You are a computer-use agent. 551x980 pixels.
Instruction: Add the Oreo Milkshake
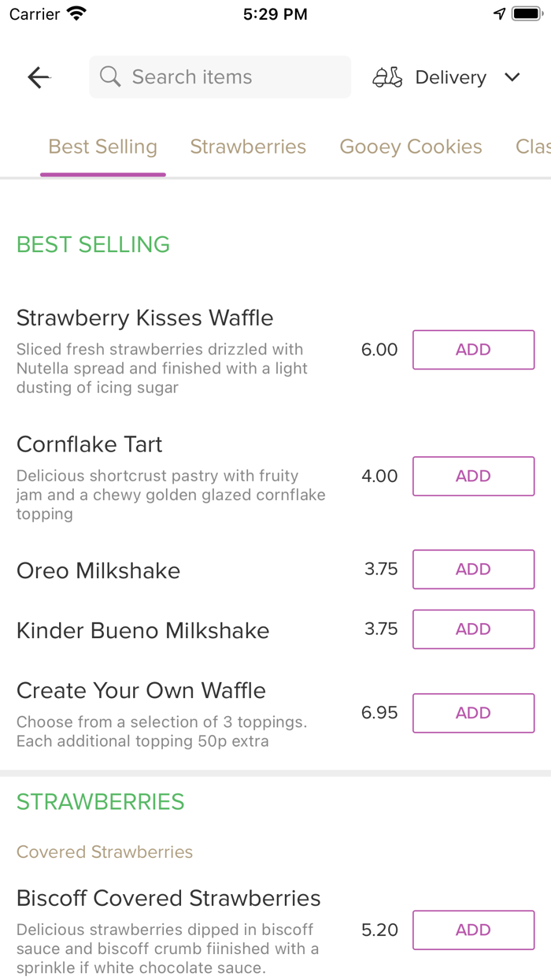[x=473, y=569]
